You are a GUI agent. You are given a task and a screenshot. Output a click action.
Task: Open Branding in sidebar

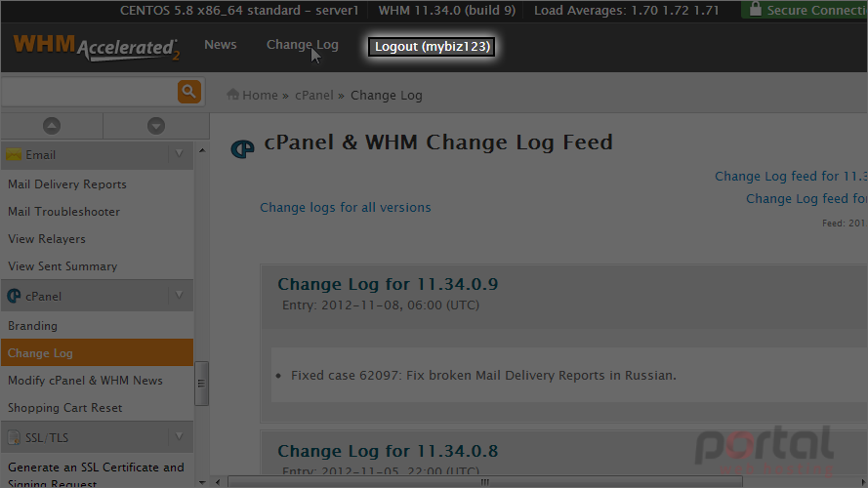pos(32,326)
